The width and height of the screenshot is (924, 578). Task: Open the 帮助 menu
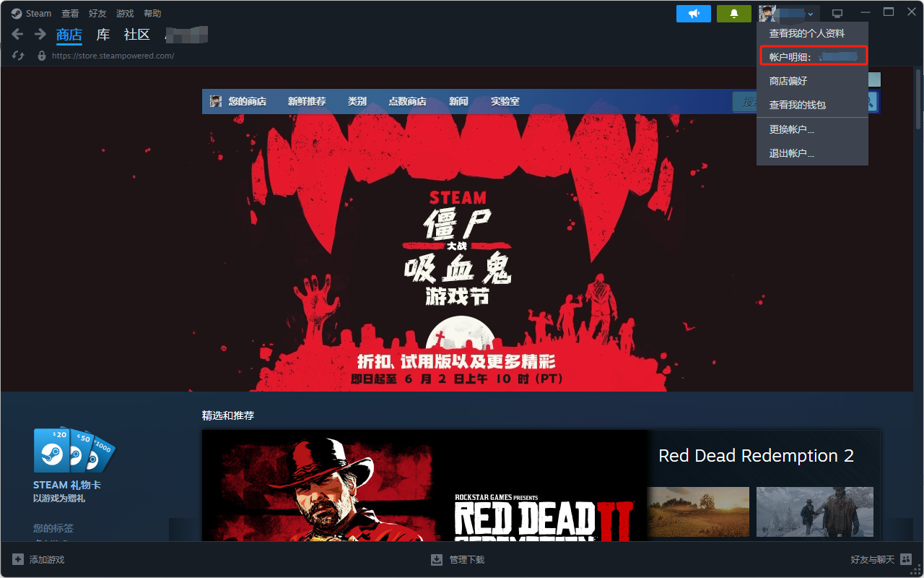[152, 14]
